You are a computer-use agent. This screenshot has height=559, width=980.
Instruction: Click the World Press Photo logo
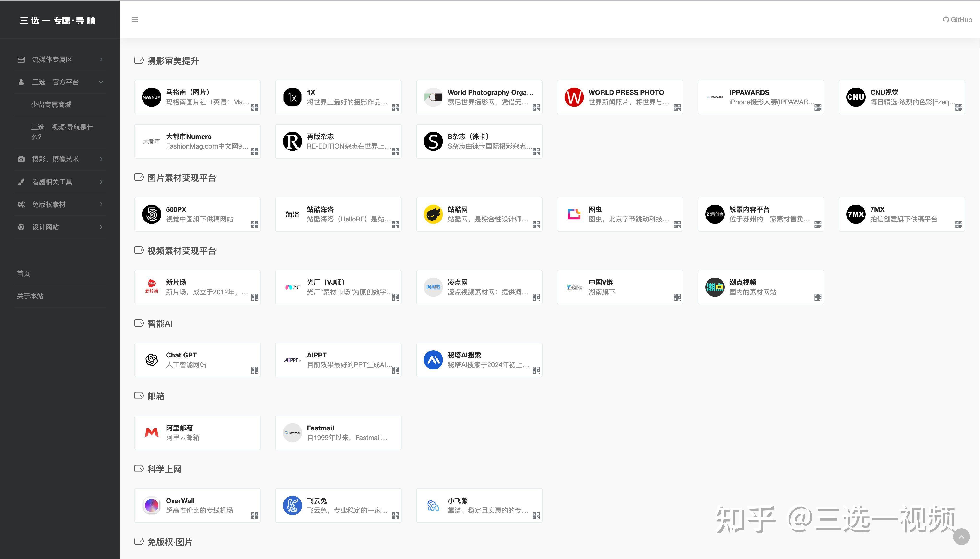click(574, 97)
